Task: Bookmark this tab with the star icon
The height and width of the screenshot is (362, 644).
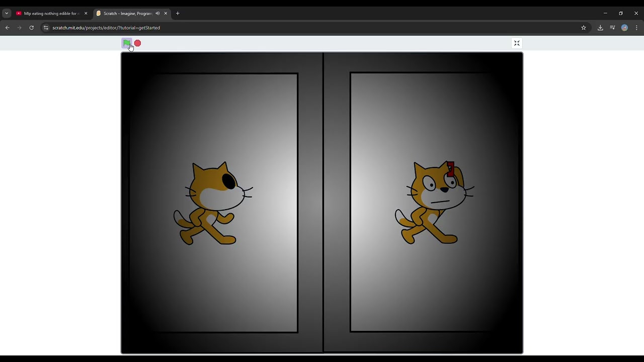Action: (584, 28)
